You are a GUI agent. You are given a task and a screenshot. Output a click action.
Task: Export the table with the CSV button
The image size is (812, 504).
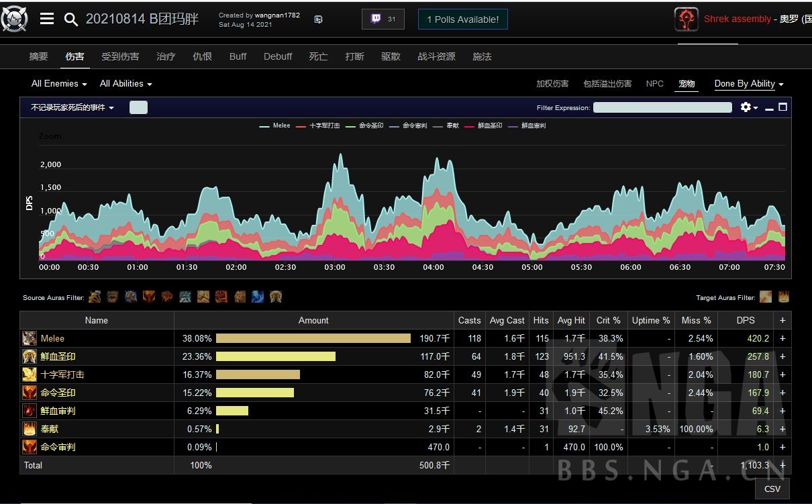tap(772, 489)
